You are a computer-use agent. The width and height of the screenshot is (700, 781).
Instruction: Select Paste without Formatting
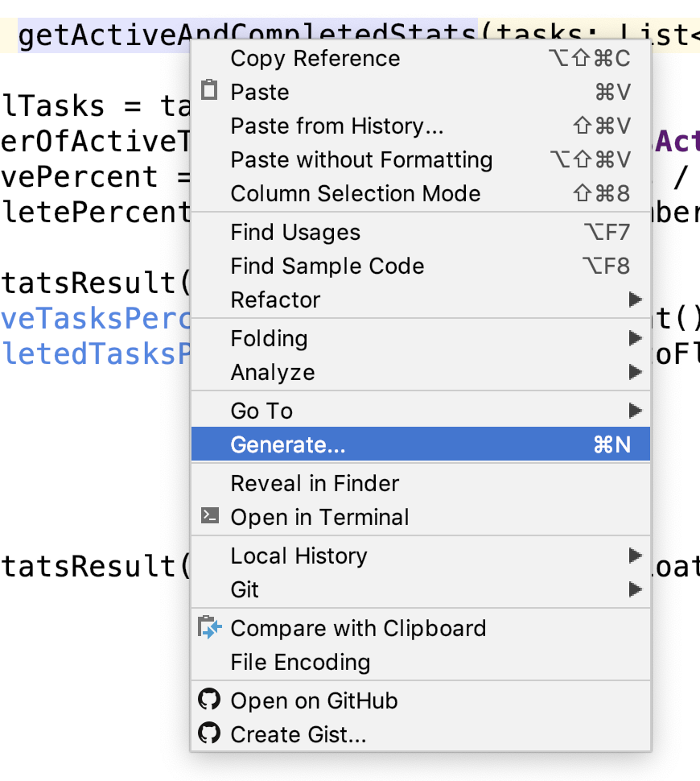(361, 160)
